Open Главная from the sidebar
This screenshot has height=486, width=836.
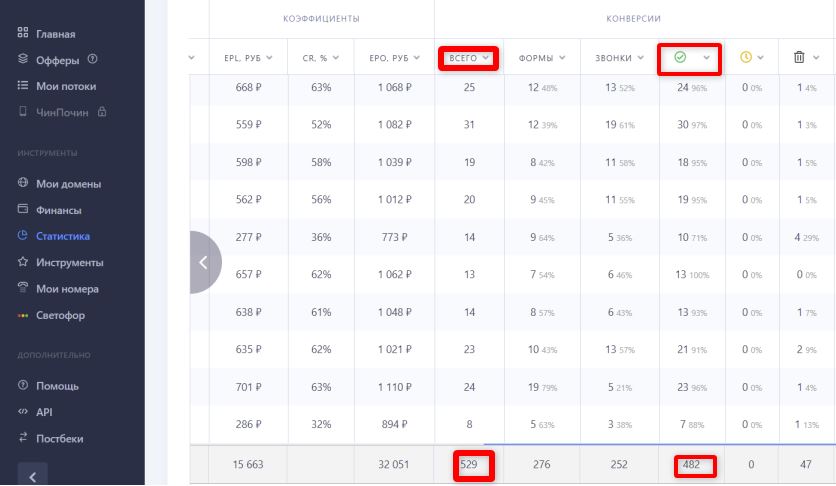(x=55, y=34)
